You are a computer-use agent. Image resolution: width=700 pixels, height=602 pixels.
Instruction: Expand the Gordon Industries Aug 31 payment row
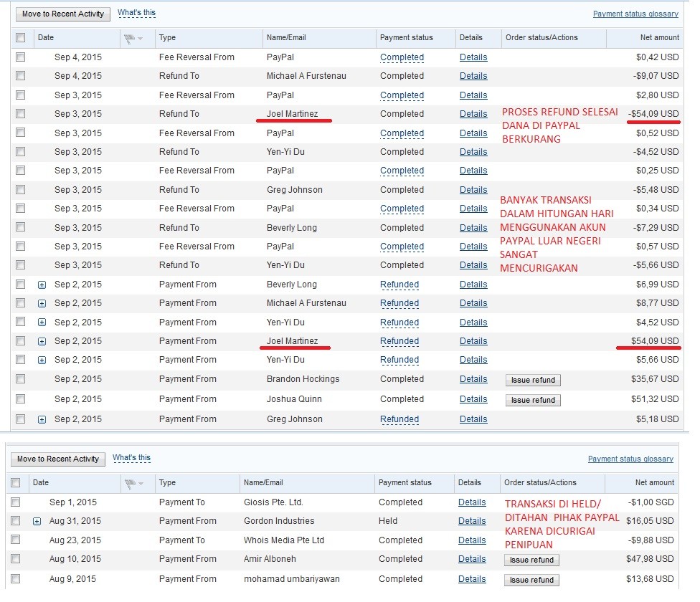(37, 521)
